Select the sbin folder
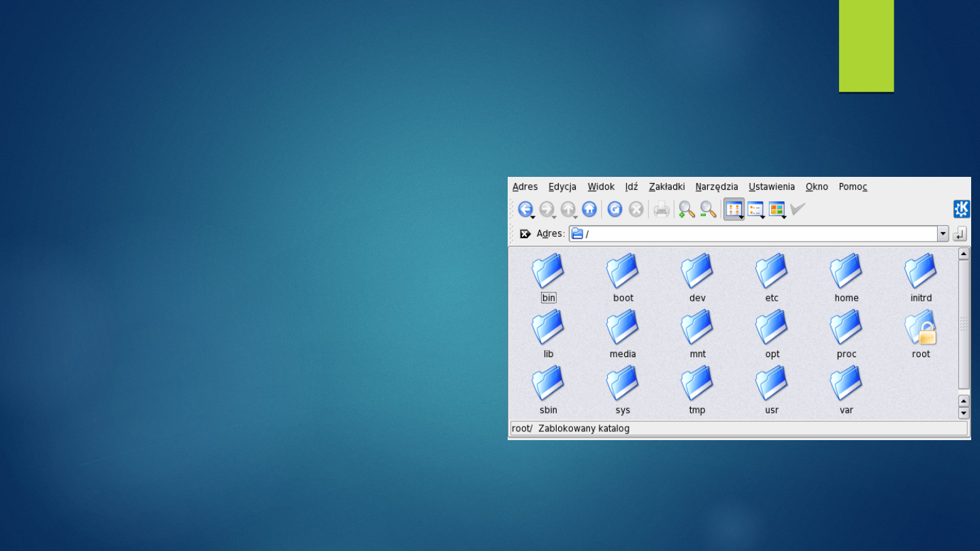980x551 pixels. pos(549,390)
